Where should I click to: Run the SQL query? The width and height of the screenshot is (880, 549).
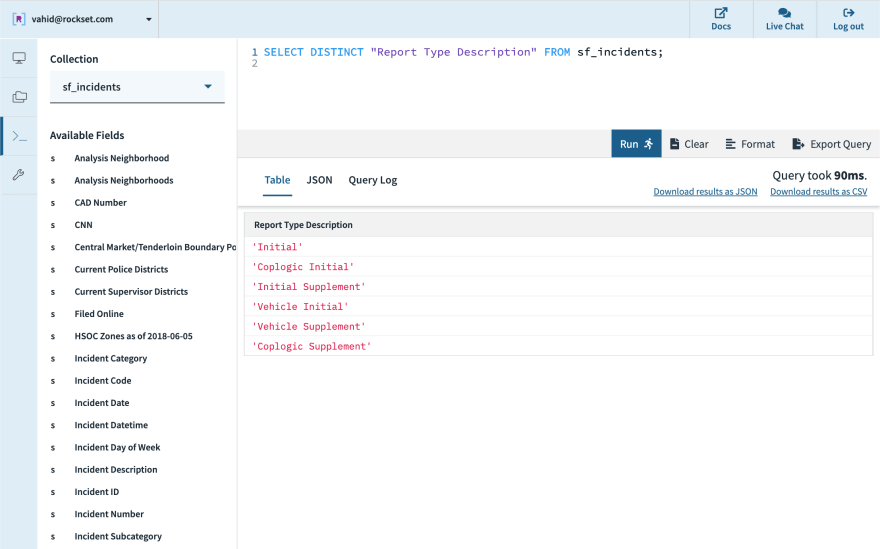coord(636,144)
